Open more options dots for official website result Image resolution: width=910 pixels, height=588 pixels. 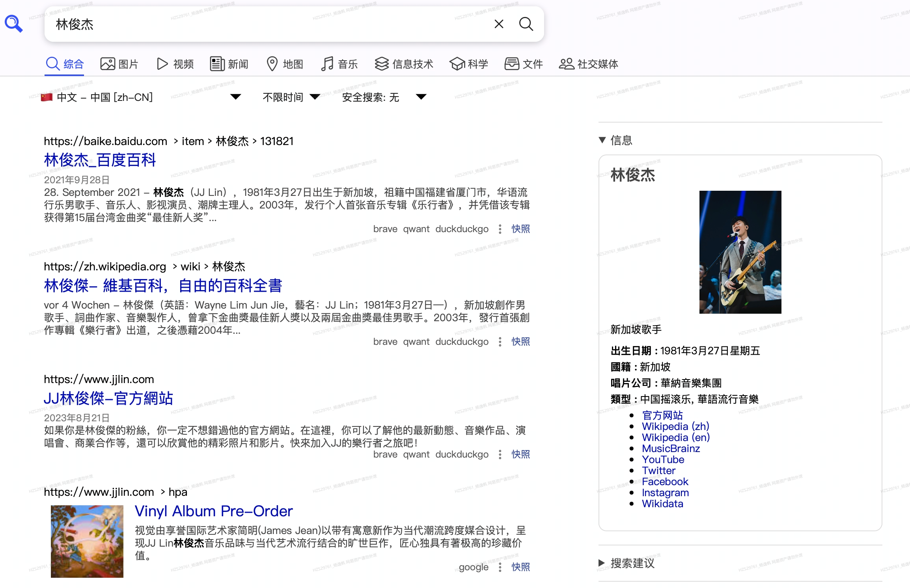[x=500, y=454]
